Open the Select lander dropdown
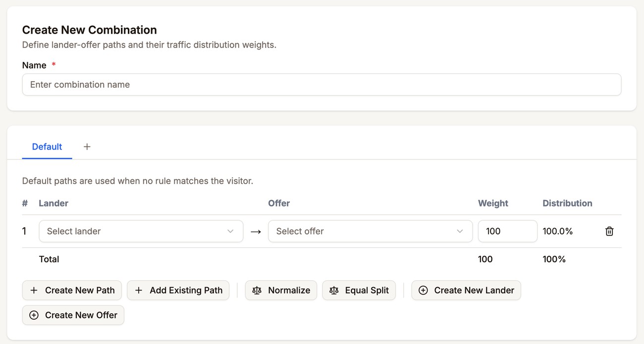 [141, 231]
